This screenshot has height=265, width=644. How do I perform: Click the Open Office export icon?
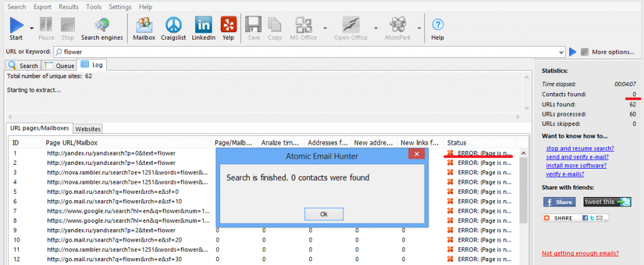pos(351,29)
